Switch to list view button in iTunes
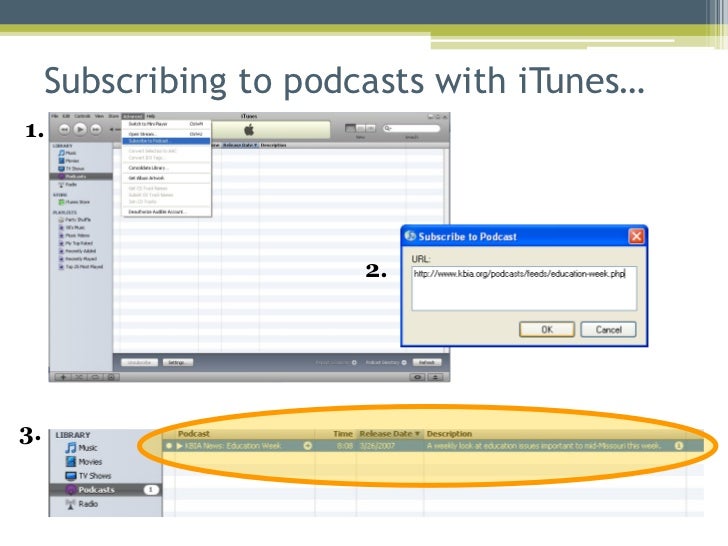 click(350, 128)
